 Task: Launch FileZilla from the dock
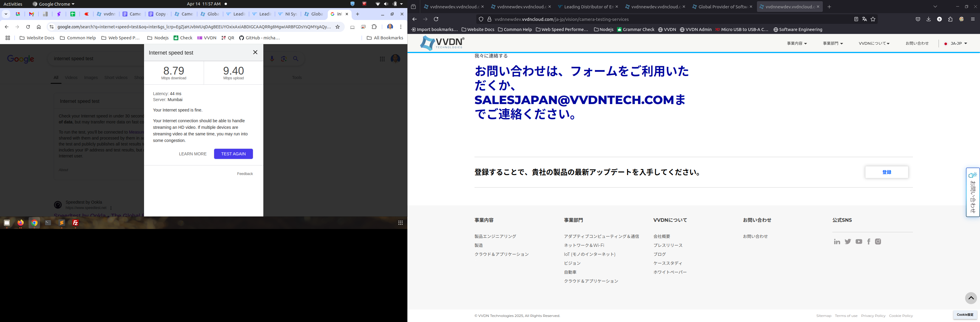pos(75,223)
